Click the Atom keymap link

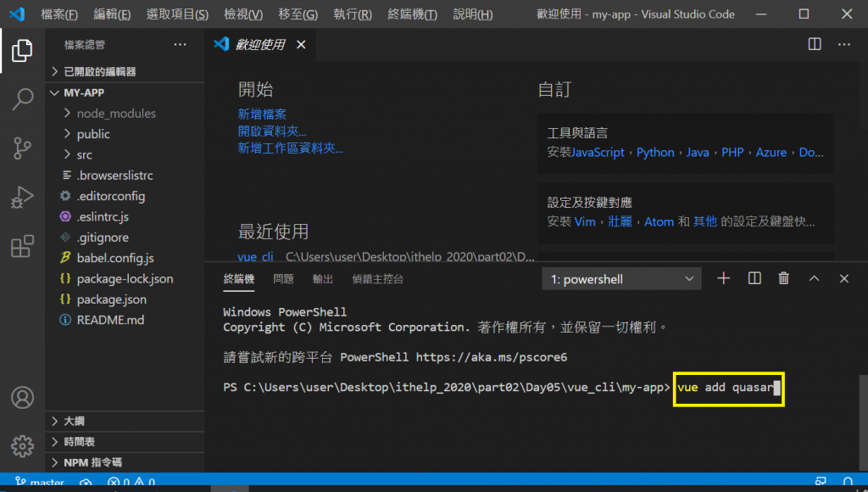coord(659,221)
